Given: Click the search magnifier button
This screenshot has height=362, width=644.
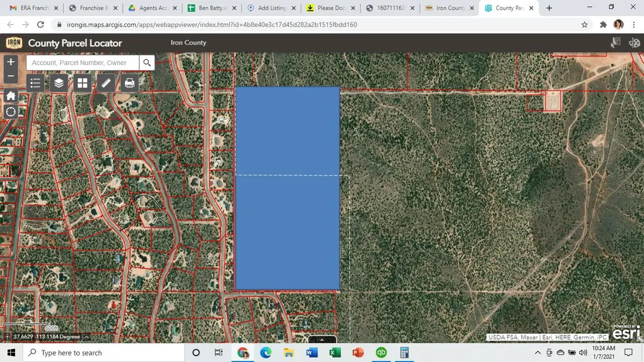Looking at the screenshot, I should pyautogui.click(x=147, y=63).
